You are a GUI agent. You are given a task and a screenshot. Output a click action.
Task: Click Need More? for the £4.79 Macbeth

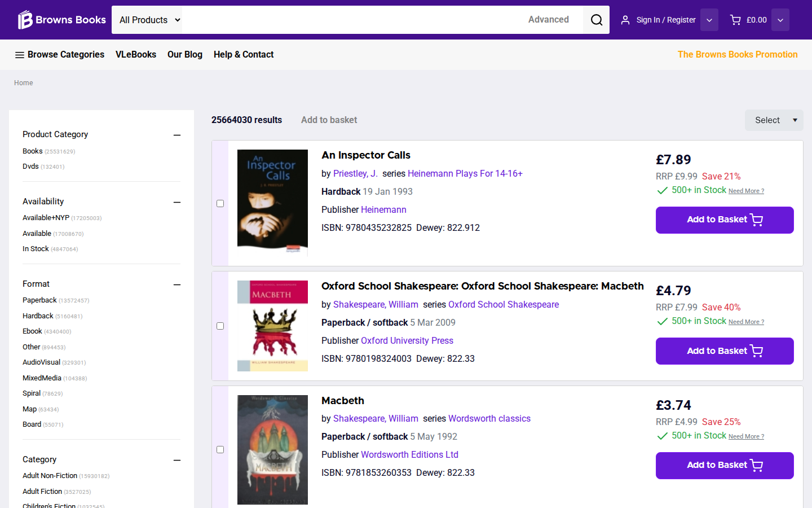click(x=746, y=322)
